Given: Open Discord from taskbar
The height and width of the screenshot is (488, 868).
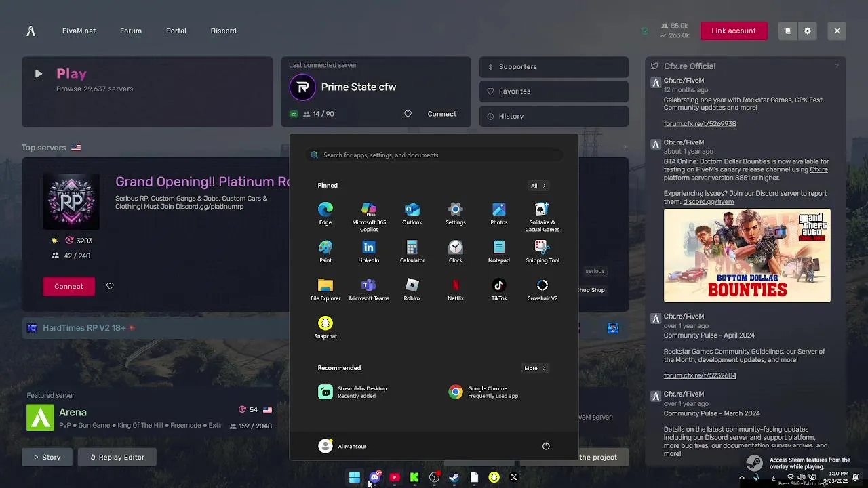Looking at the screenshot, I should click(x=374, y=478).
